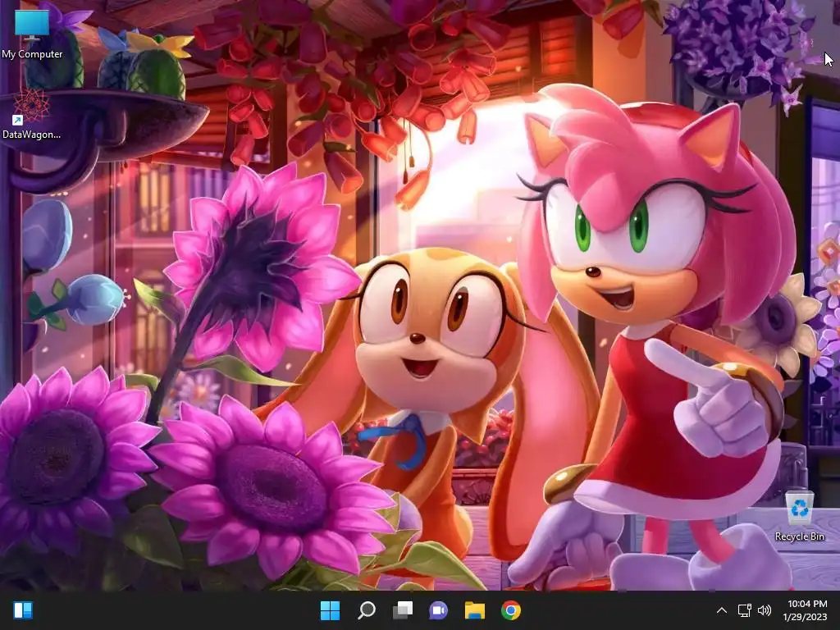840x630 pixels.
Task: Open the network status tray icon
Action: (744, 610)
